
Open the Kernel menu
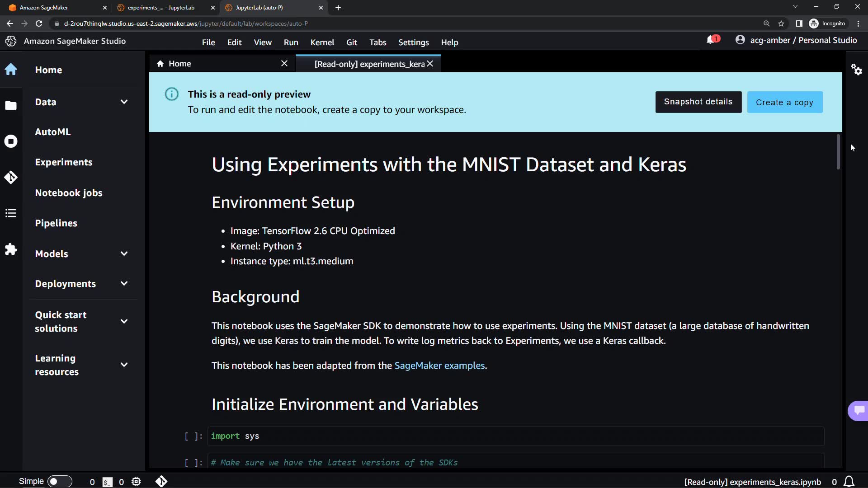click(x=322, y=42)
